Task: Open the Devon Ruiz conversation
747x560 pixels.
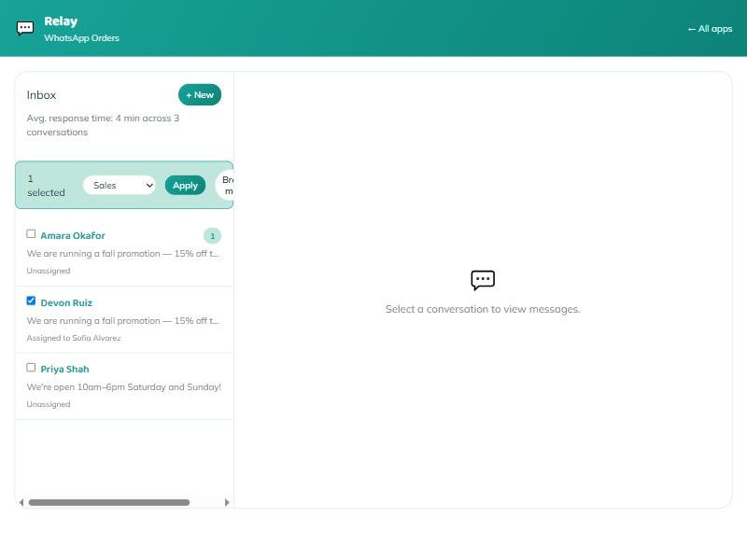Action: [x=124, y=319]
